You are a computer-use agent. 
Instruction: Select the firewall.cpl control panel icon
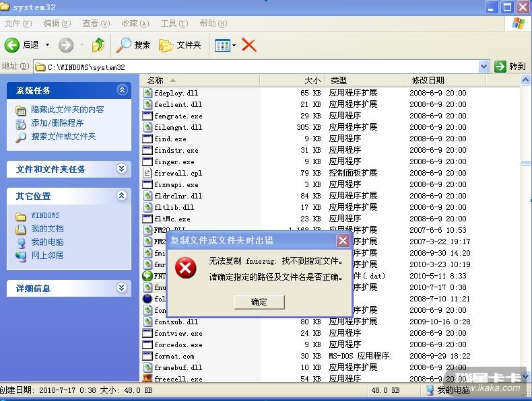[x=147, y=173]
